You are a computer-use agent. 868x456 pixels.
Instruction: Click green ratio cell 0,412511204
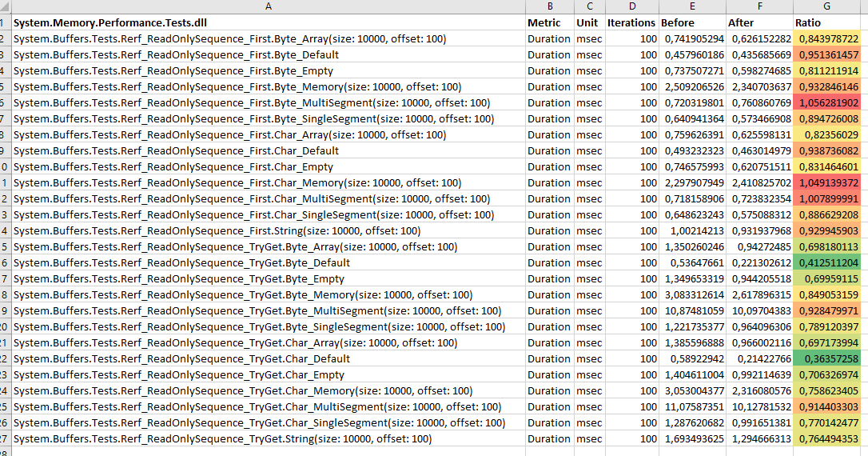point(827,262)
